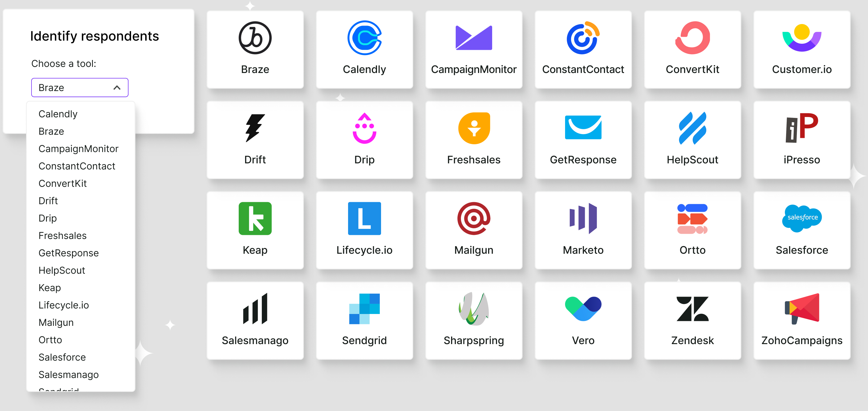This screenshot has height=411, width=868.
Task: Click the CampaignMonitor card label
Action: [x=473, y=70]
